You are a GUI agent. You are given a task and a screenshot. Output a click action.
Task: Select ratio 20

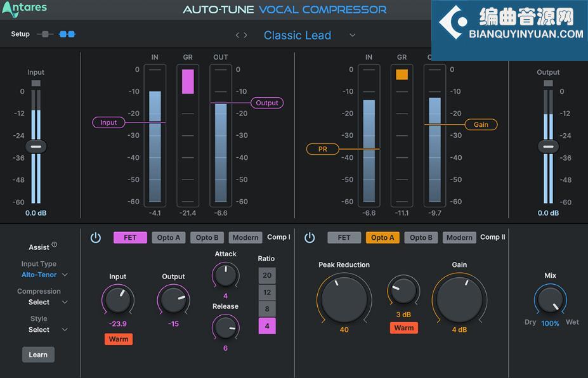[x=267, y=275]
